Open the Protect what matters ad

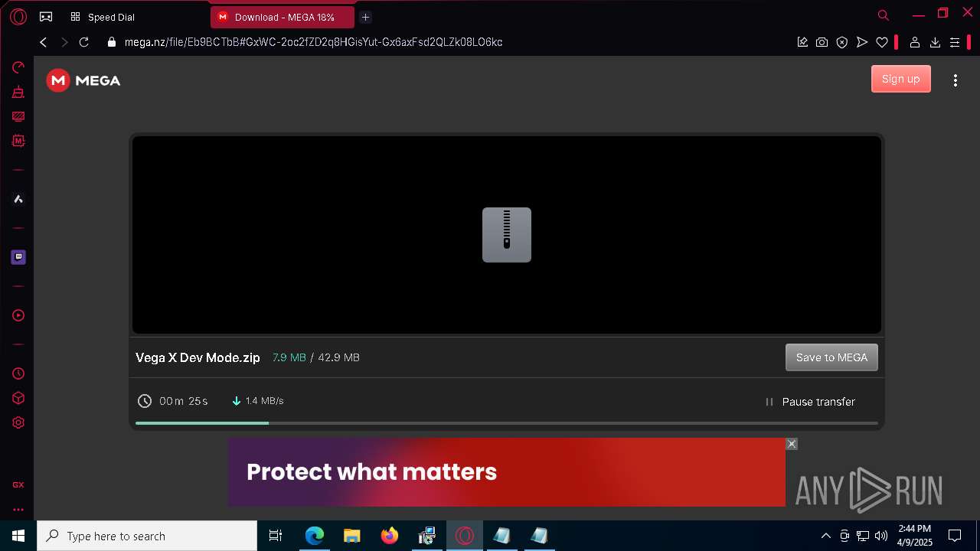(x=507, y=472)
